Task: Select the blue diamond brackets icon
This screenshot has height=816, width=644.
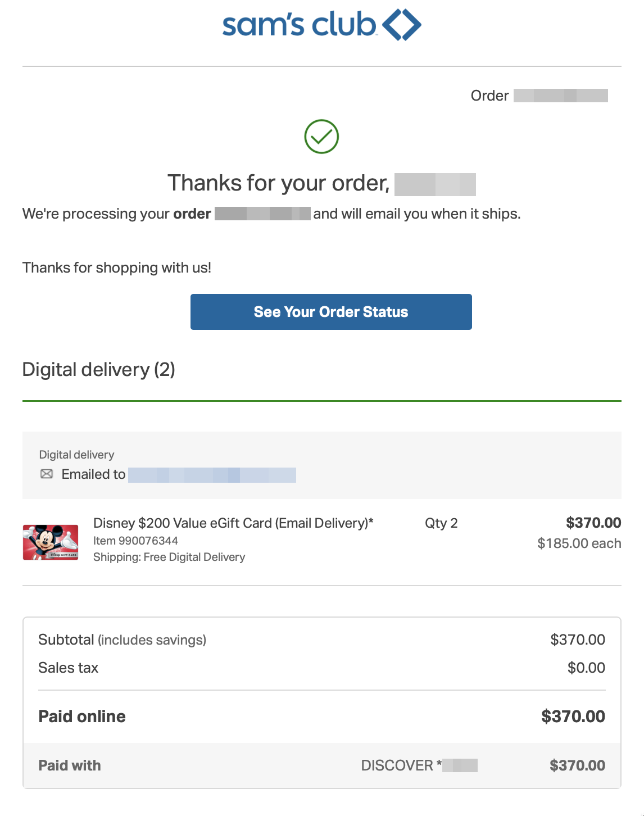Action: (x=401, y=24)
